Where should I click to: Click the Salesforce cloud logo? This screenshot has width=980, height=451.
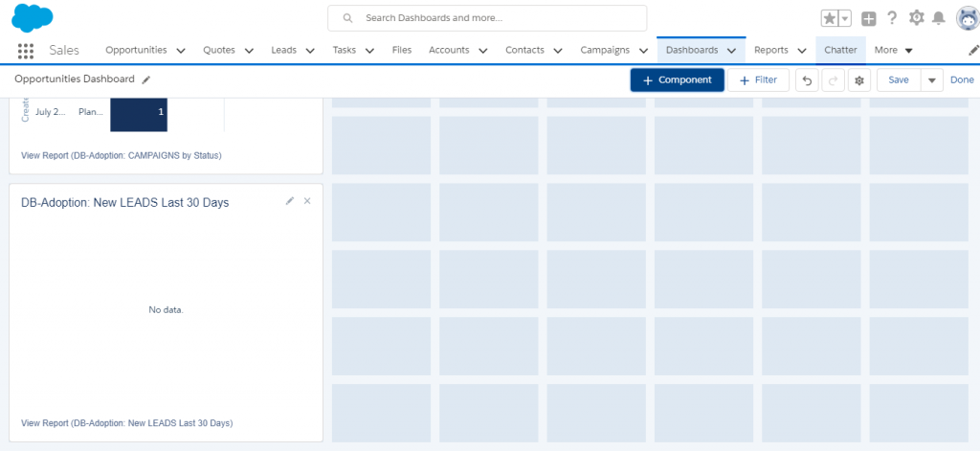[33, 17]
